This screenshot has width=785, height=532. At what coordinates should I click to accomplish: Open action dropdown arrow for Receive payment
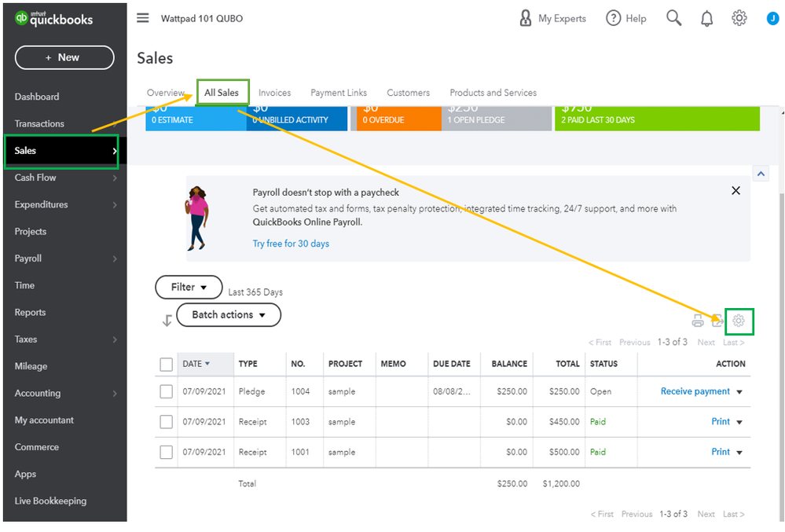[739, 392]
